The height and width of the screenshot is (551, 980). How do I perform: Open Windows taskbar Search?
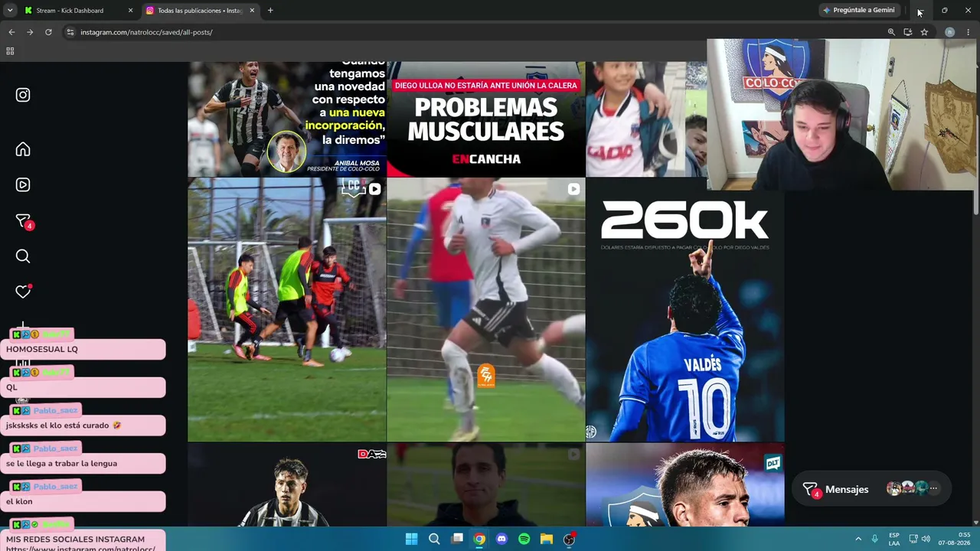(x=434, y=539)
